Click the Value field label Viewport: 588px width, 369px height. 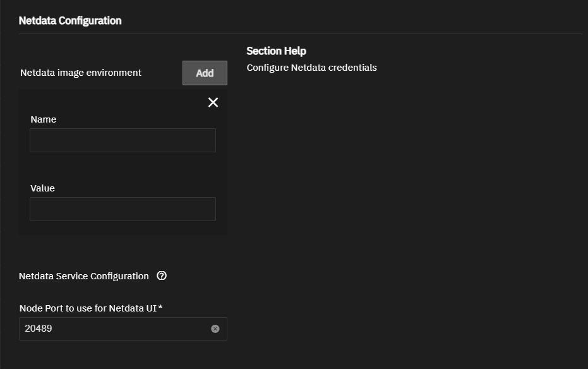(x=42, y=188)
